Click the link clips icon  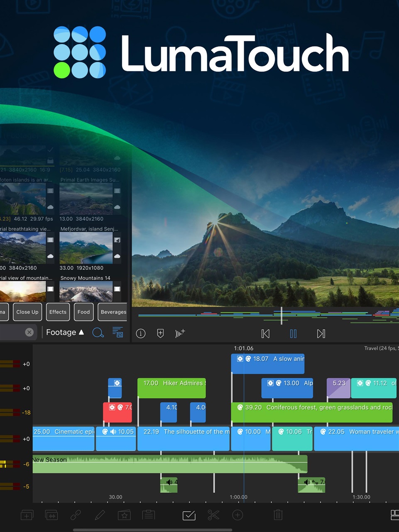pos(76,515)
